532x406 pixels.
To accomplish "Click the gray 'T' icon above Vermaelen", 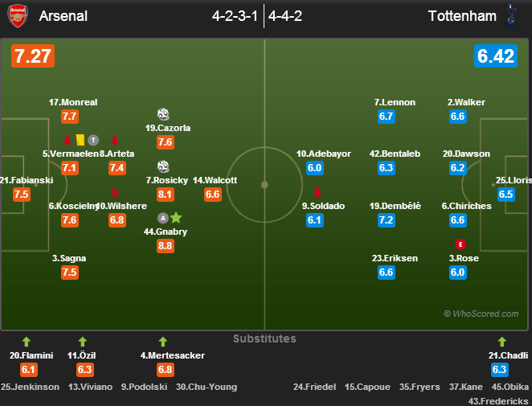I will (93, 140).
